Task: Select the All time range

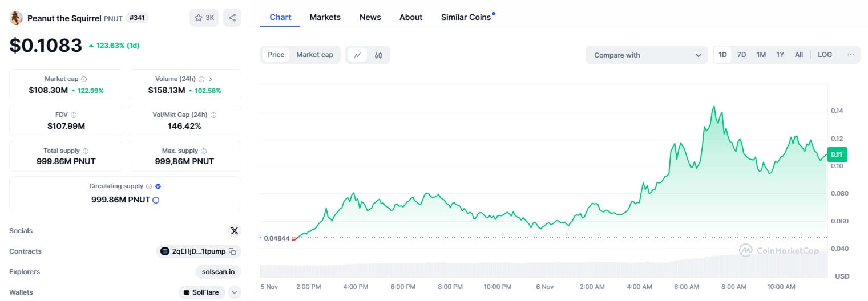Action: pos(799,55)
